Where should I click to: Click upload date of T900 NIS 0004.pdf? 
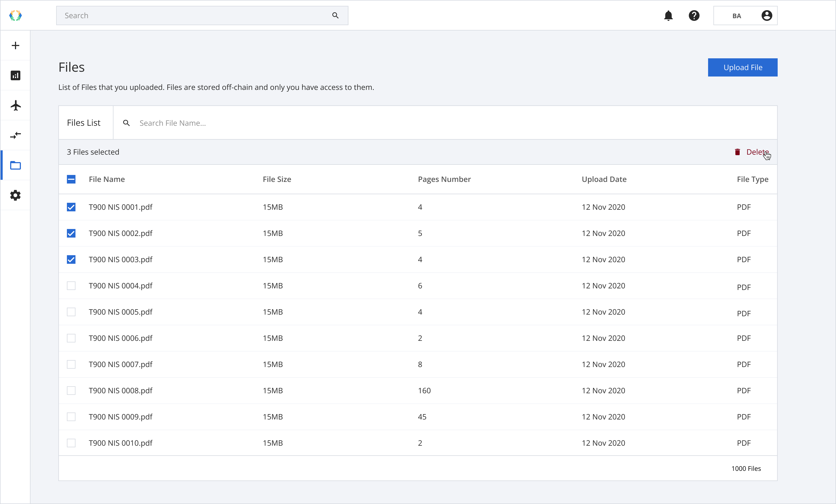603,286
